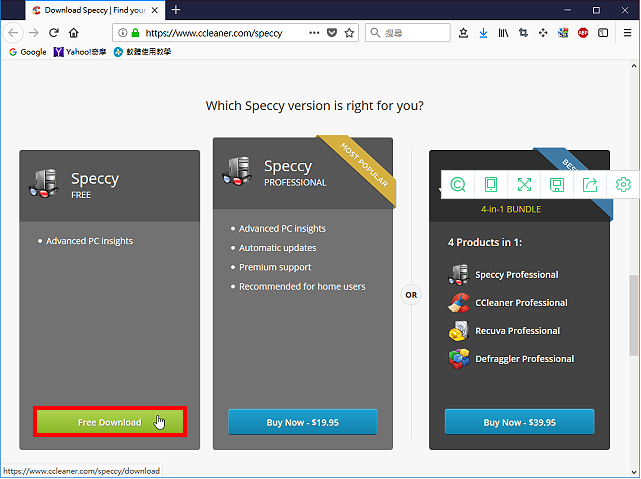Click the Free Download button

110,422
